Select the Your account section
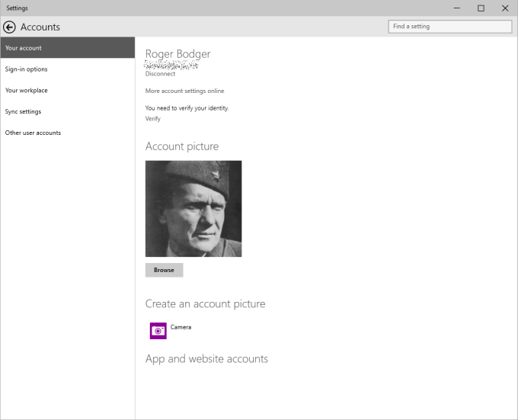Screen dimensions: 518x420 67,48
